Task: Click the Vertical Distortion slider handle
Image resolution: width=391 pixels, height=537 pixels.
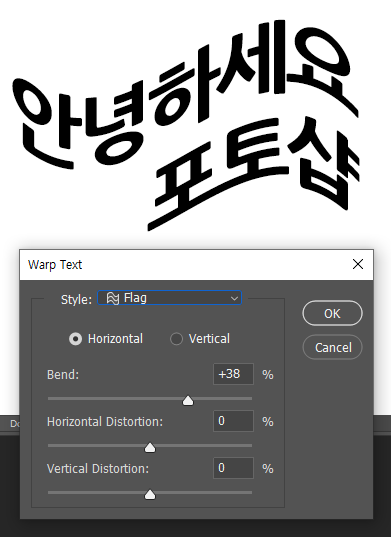Action: [150, 494]
